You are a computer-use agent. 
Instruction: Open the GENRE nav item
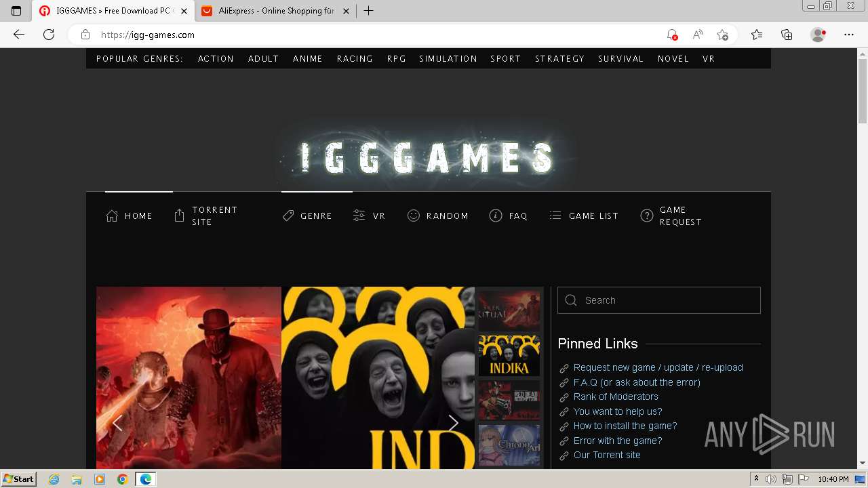307,216
